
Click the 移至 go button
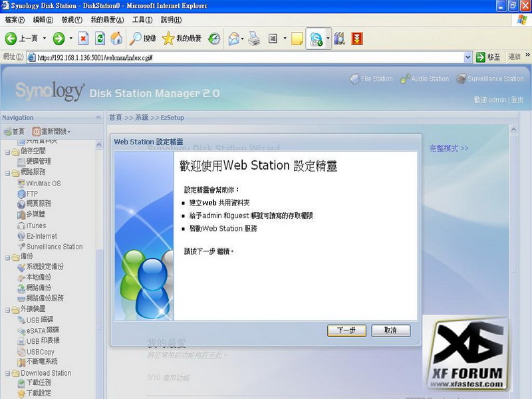pyautogui.click(x=488, y=57)
